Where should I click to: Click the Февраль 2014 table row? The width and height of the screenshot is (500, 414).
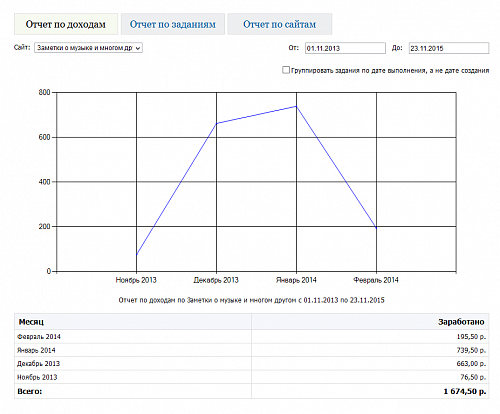point(252,337)
